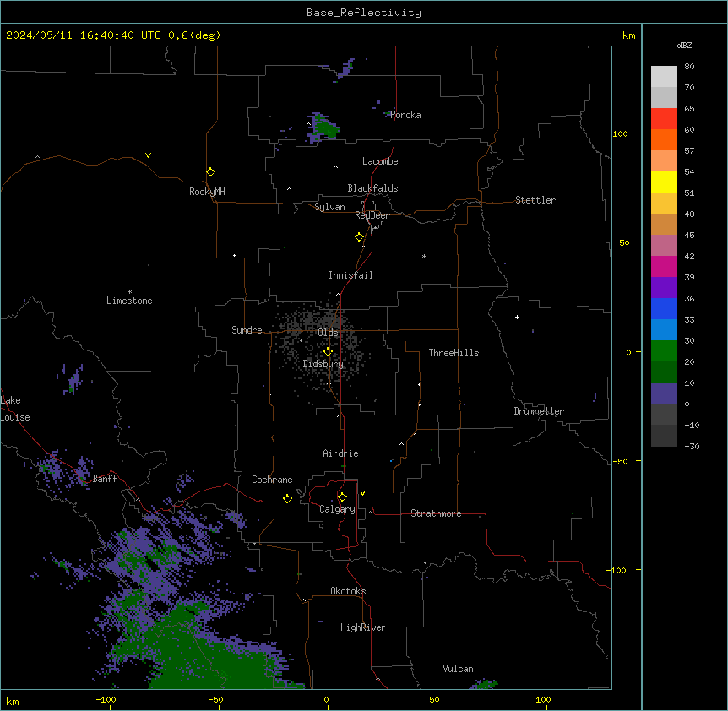Click the magenta 42 dBZ legend swatch
Screen dimensions: 728x711
(x=664, y=266)
